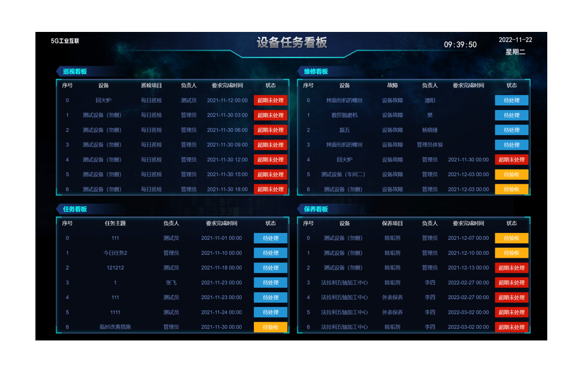
Task: Click 超期未处理 badge for 外表保养 dated 2022-02-27
Action: [x=511, y=297]
